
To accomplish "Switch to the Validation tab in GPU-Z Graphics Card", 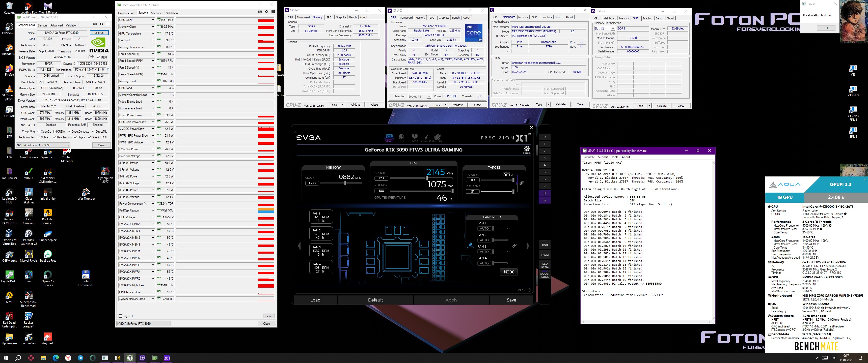I will point(71,25).
